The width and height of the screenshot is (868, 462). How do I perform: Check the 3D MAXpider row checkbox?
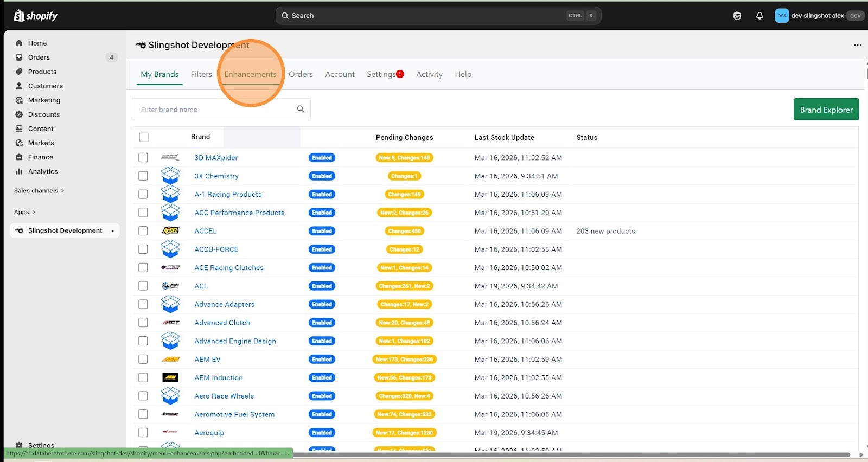(x=143, y=157)
